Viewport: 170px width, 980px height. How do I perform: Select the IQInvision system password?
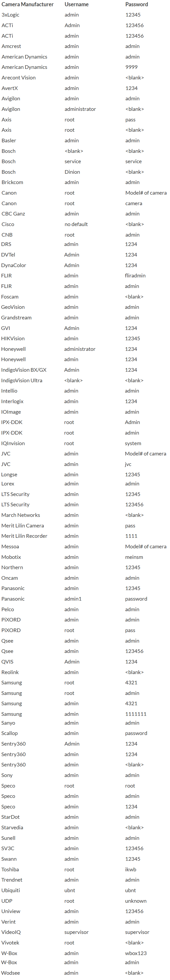tap(133, 444)
